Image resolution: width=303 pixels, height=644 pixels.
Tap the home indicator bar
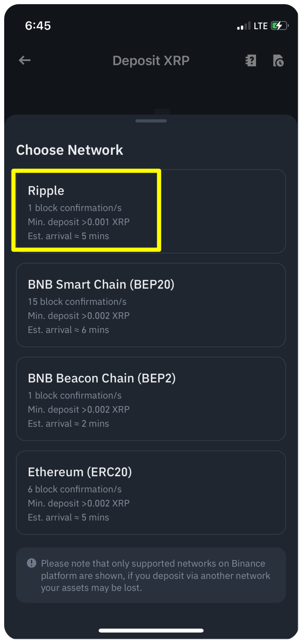[x=151, y=630]
